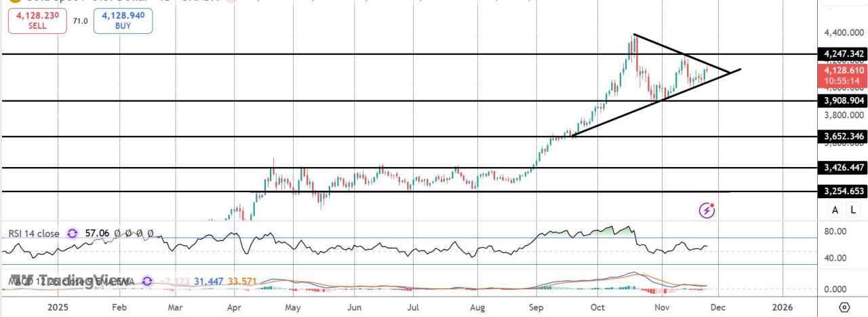Viewport: 868px width, 317px height.
Task: Open the purple lightning events icon
Action: [x=707, y=210]
